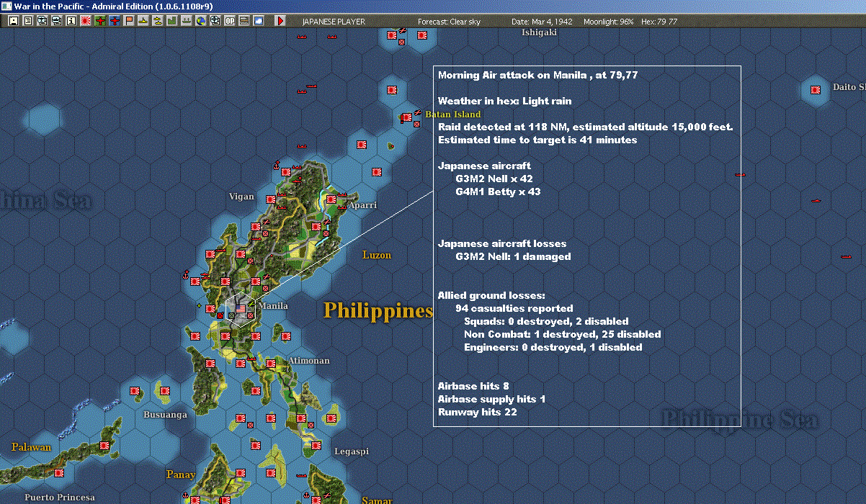Click the Panay map label
The width and height of the screenshot is (866, 504).
[181, 474]
